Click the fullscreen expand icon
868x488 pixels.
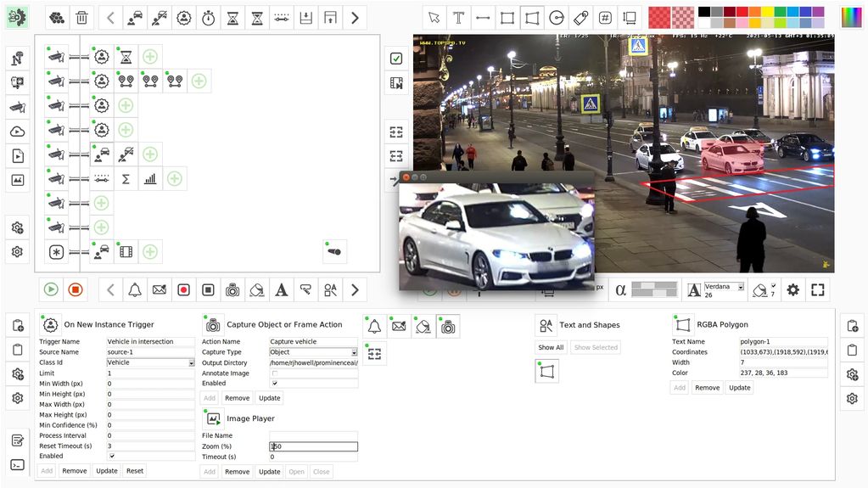pyautogui.click(x=817, y=289)
